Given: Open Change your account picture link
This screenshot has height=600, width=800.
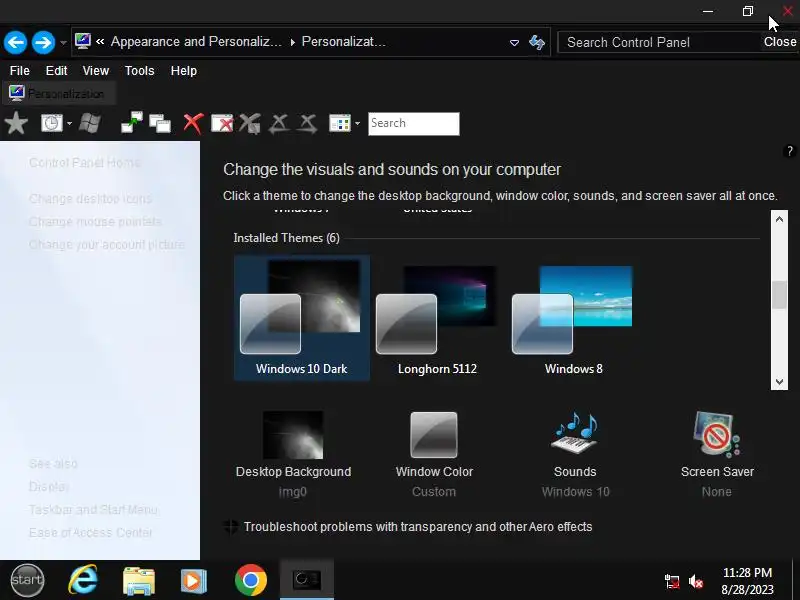Looking at the screenshot, I should pos(107,244).
